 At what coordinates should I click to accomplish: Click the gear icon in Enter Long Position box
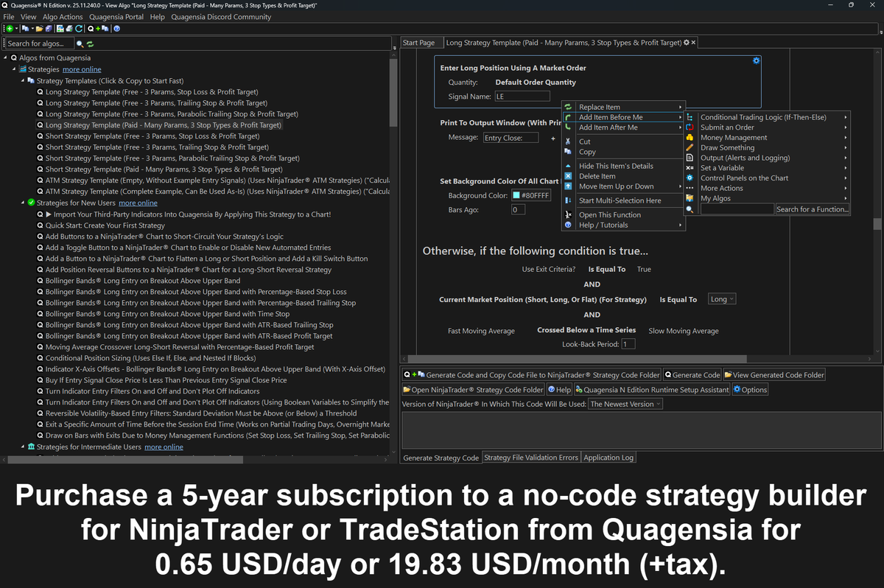756,60
